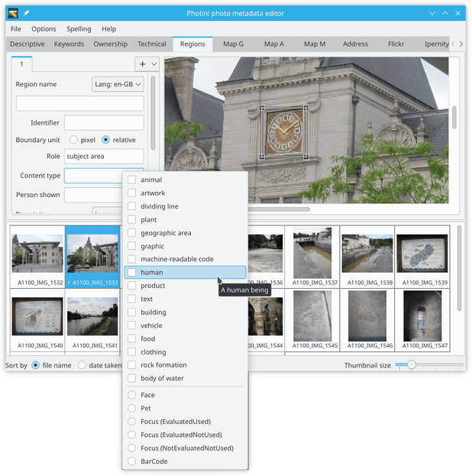Open the File menu
This screenshot has height=476, width=472.
(16, 29)
